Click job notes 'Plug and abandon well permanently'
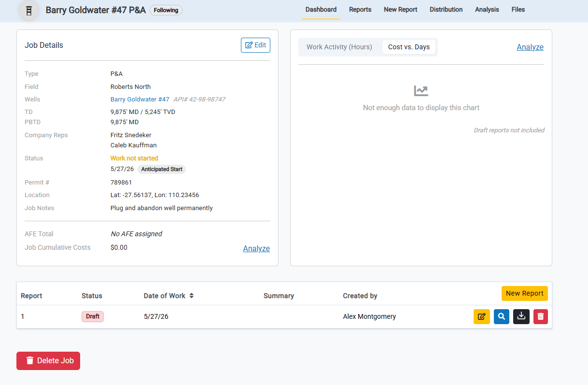 [162, 208]
